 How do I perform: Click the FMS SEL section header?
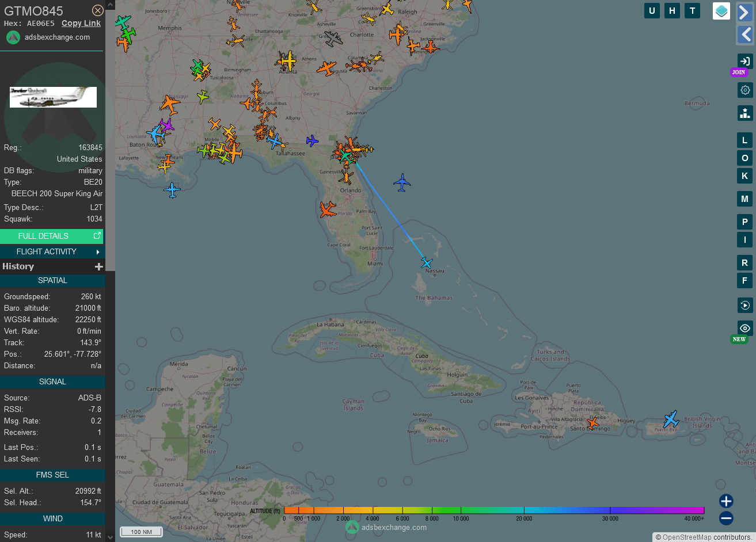[x=52, y=475]
